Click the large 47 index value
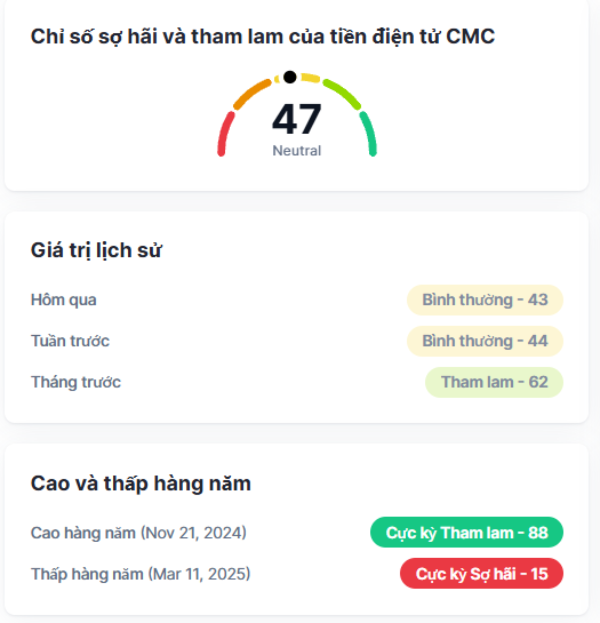 pos(297,119)
